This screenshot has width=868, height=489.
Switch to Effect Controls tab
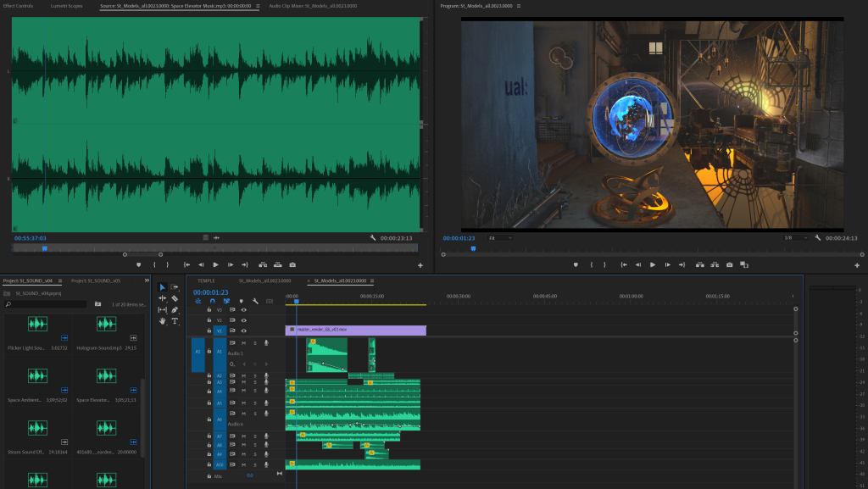[19, 6]
